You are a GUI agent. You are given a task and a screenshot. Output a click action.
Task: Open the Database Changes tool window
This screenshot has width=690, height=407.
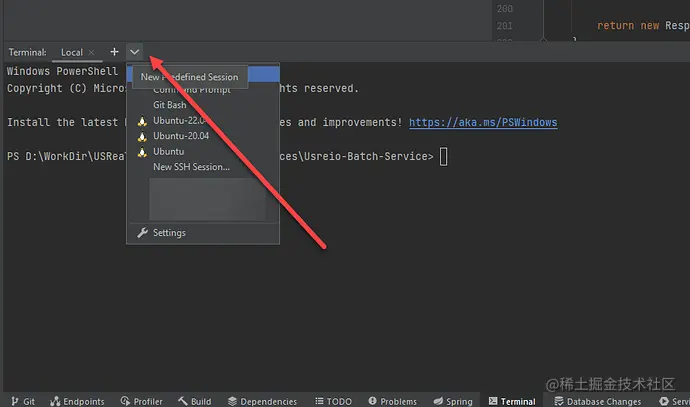pyautogui.click(x=598, y=401)
